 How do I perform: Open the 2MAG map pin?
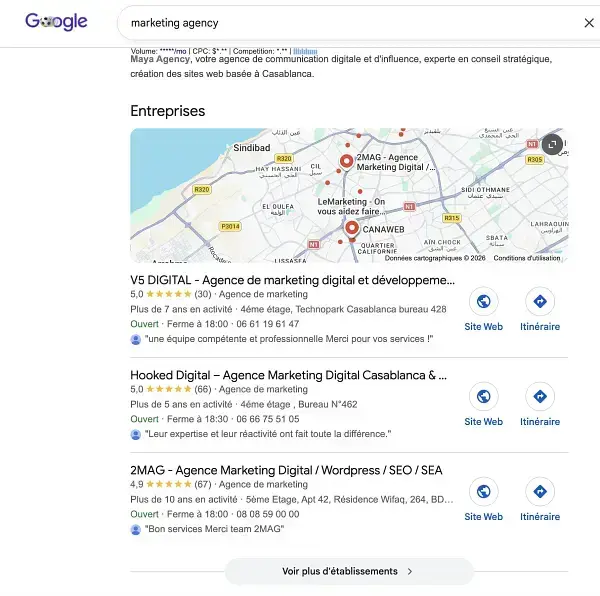pos(346,161)
